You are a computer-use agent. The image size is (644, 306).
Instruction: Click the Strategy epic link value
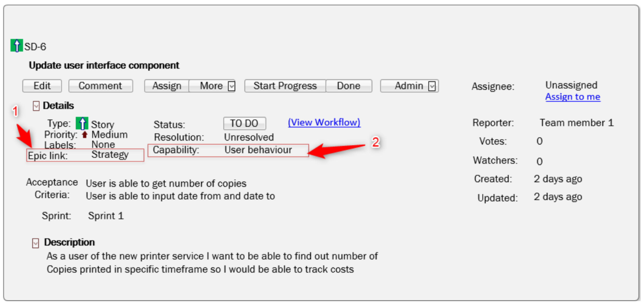[110, 155]
